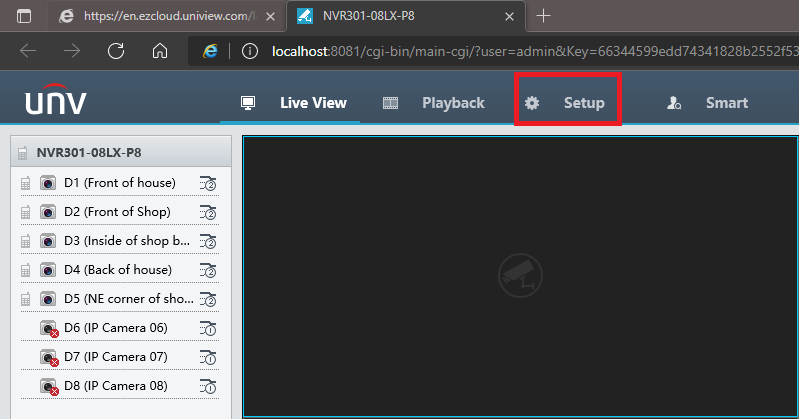Click the UNV logo
The width and height of the screenshot is (799, 419).
55,103
